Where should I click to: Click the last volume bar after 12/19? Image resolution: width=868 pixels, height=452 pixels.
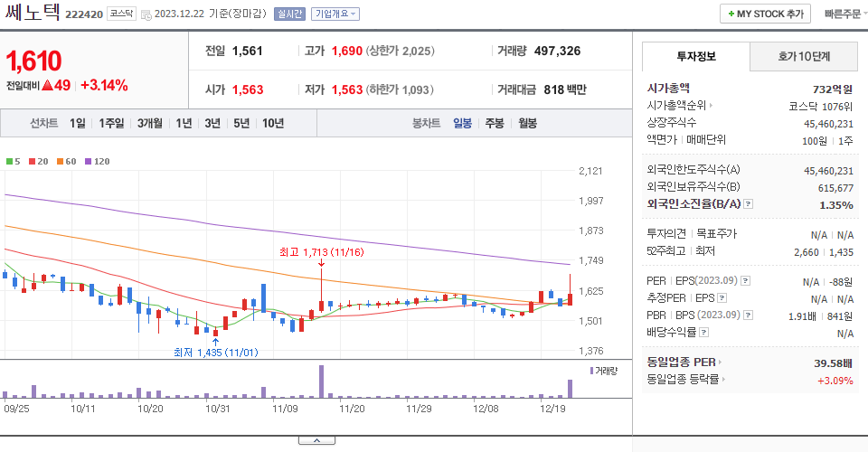coord(571,389)
